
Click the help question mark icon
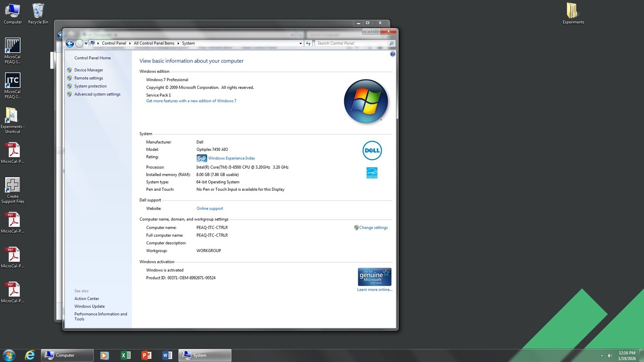(392, 54)
